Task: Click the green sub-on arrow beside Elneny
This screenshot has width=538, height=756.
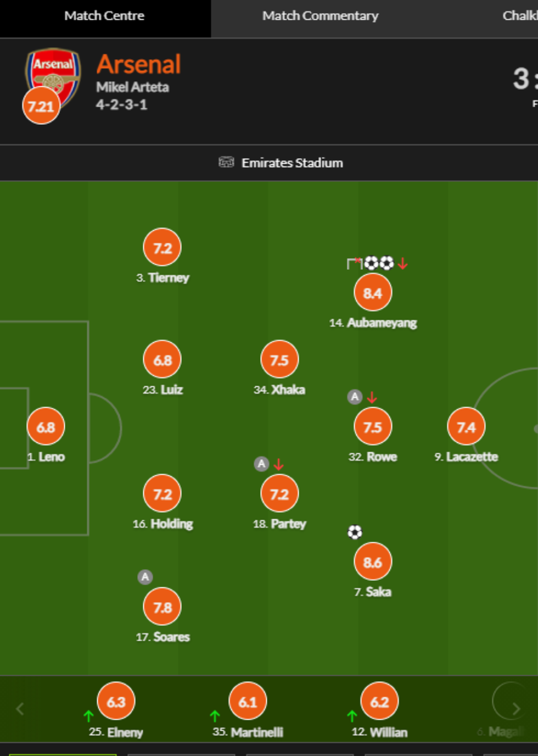Action: pos(88,715)
